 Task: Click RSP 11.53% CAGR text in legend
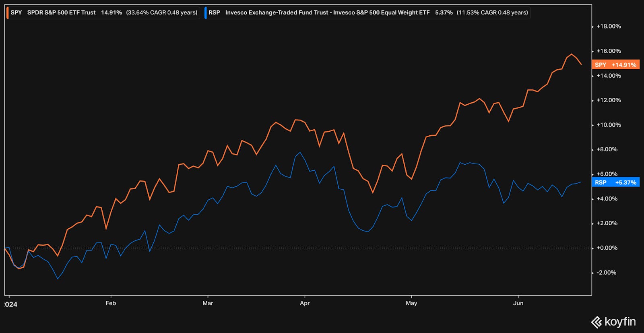point(492,12)
